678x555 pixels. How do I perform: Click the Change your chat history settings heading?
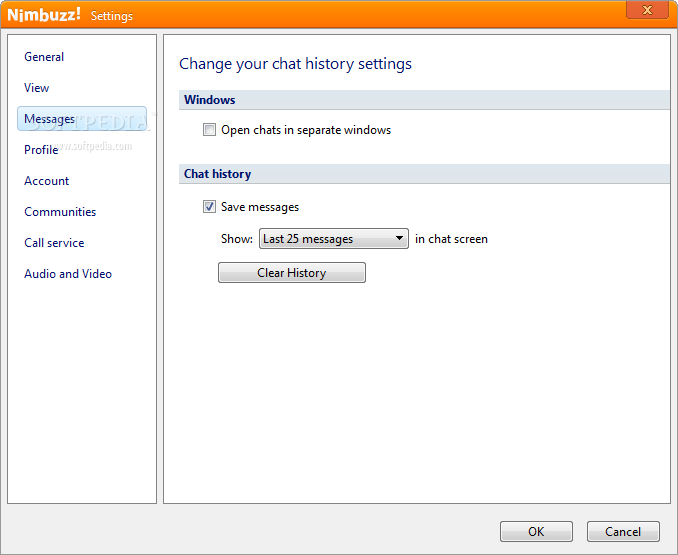click(295, 64)
